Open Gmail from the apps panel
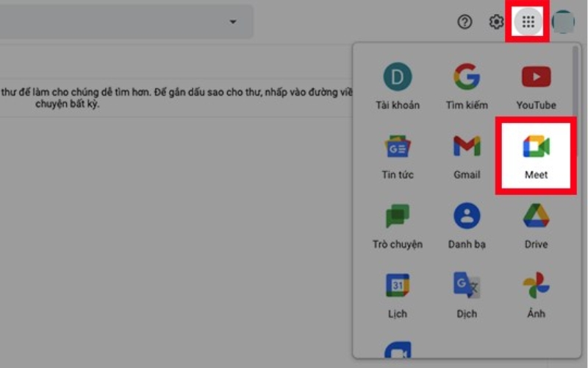 467,156
